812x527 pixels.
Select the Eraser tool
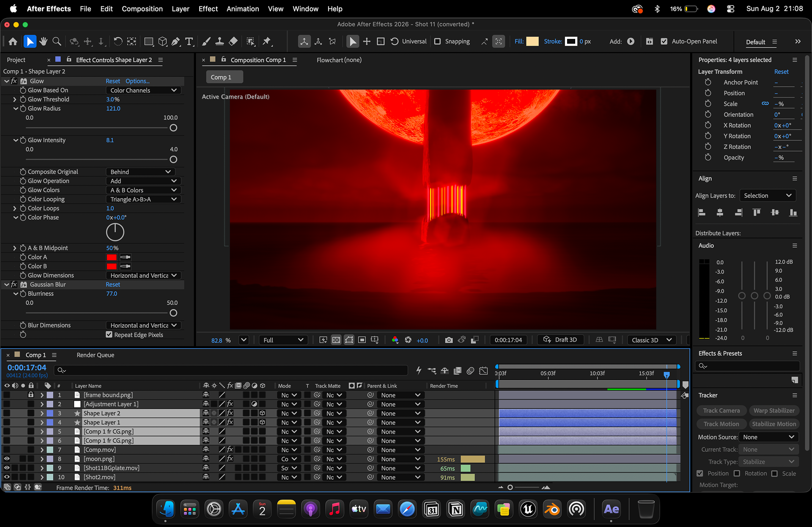[x=233, y=41]
